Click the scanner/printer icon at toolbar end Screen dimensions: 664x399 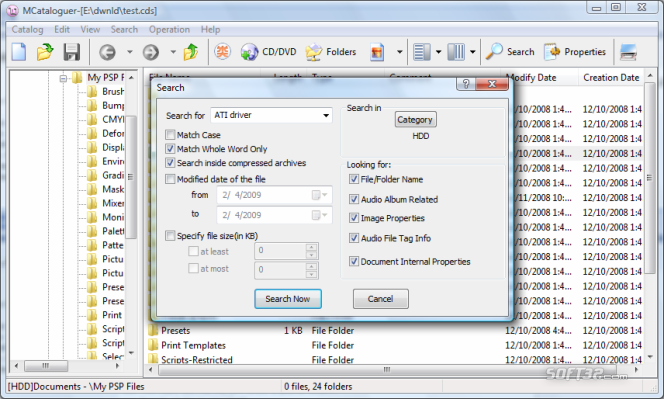(x=628, y=52)
